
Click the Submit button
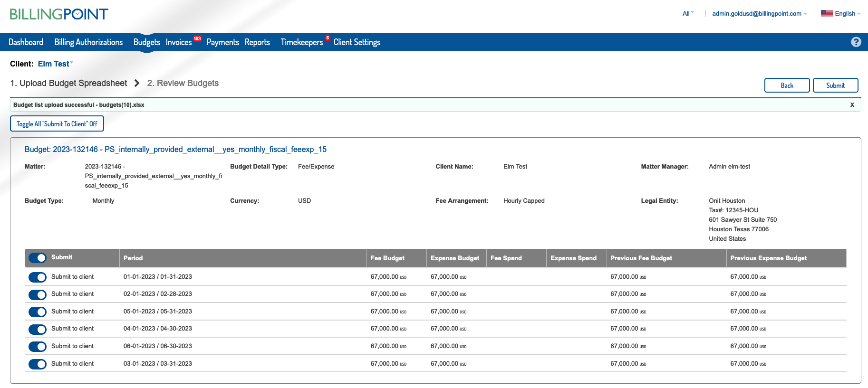835,85
